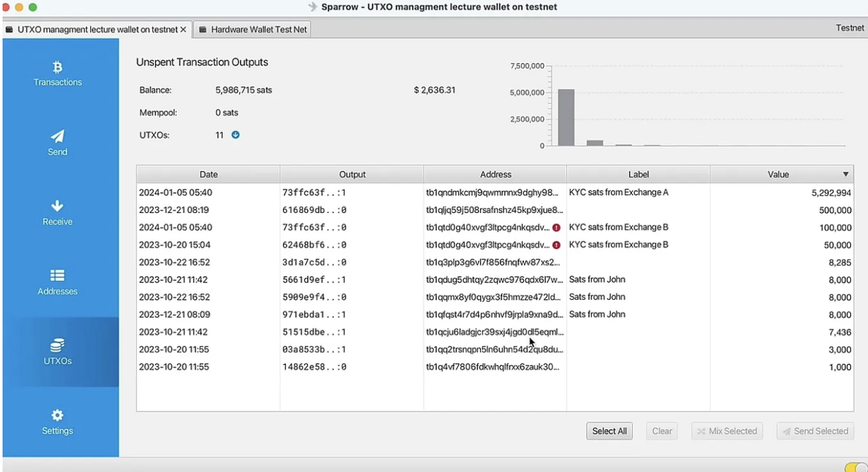The image size is (868, 472).
Task: Open the Send paper plane icon
Action: tap(57, 136)
